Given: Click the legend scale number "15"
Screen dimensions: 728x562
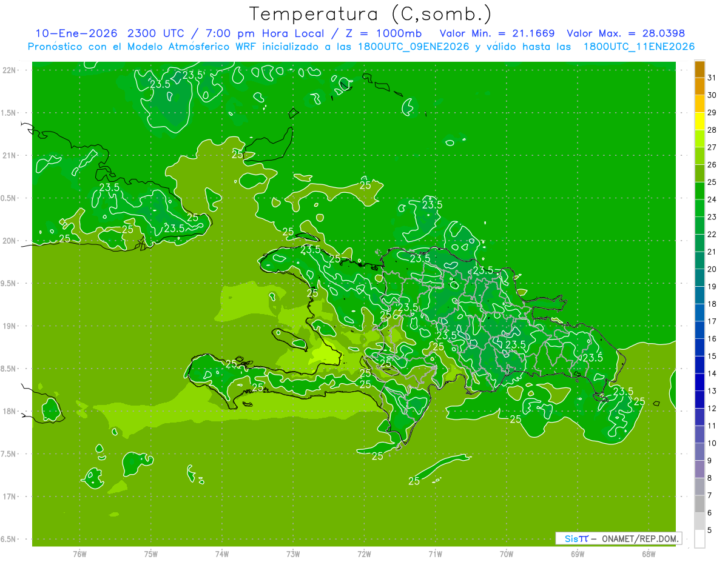Looking at the screenshot, I should 712,356.
